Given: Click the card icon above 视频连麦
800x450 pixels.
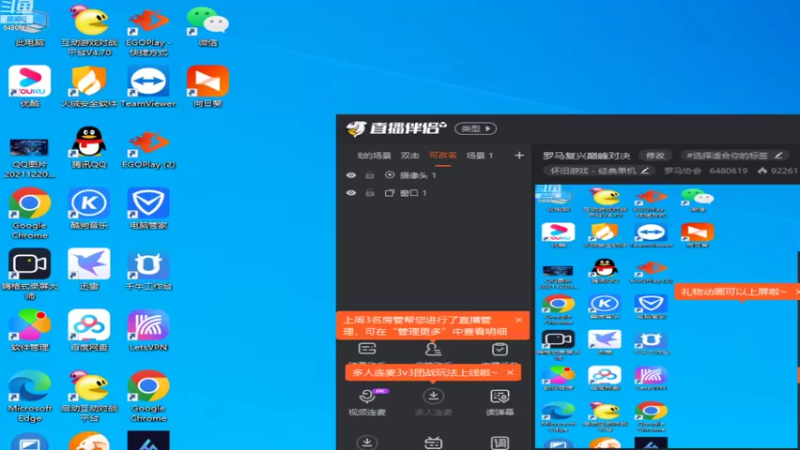Looking at the screenshot, I should [x=367, y=349].
